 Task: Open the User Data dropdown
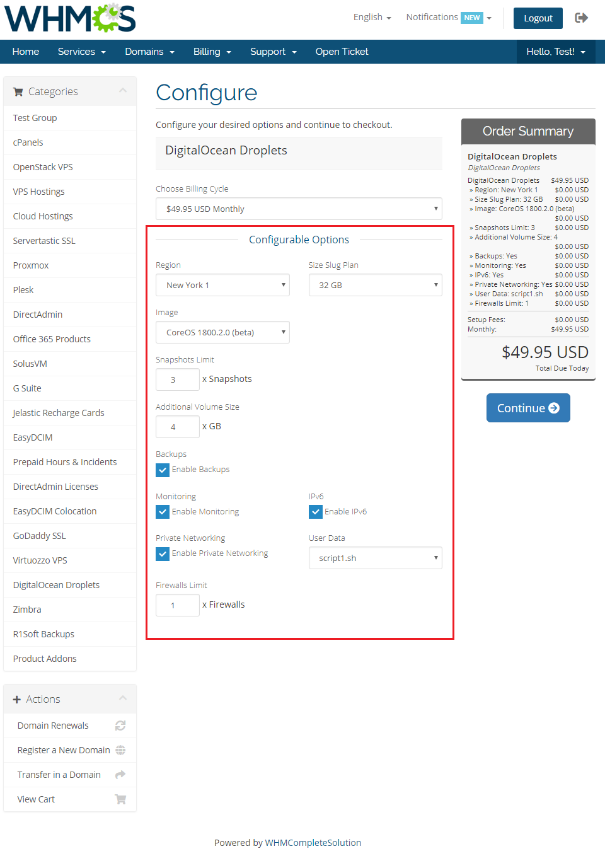coord(376,558)
